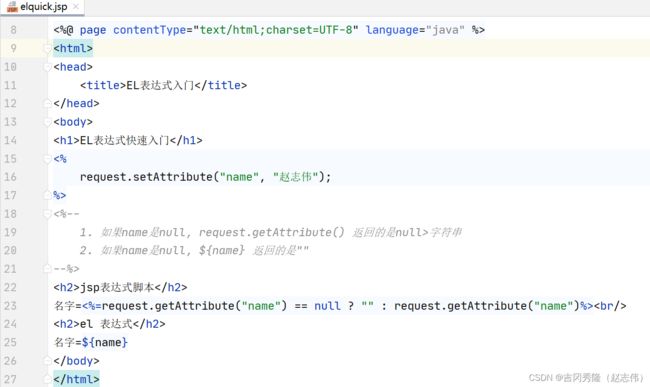The width and height of the screenshot is (650, 387).
Task: Click the ${name} EL expression on line 25
Action: [x=105, y=343]
